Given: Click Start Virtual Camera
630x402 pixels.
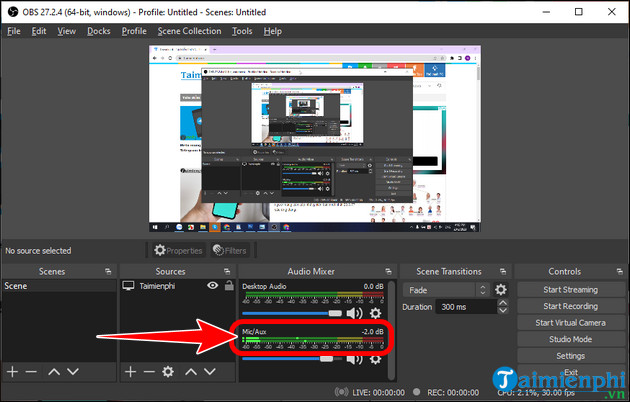Looking at the screenshot, I should click(571, 323).
